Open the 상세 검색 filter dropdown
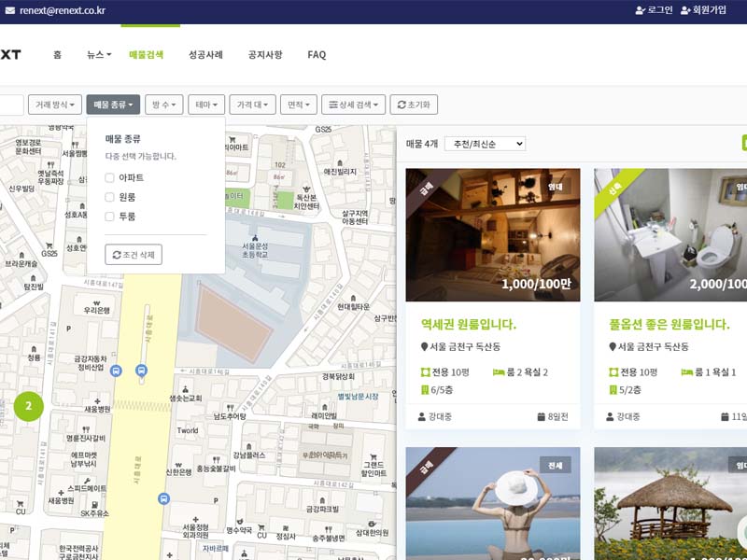This screenshot has height=560, width=747. click(354, 105)
